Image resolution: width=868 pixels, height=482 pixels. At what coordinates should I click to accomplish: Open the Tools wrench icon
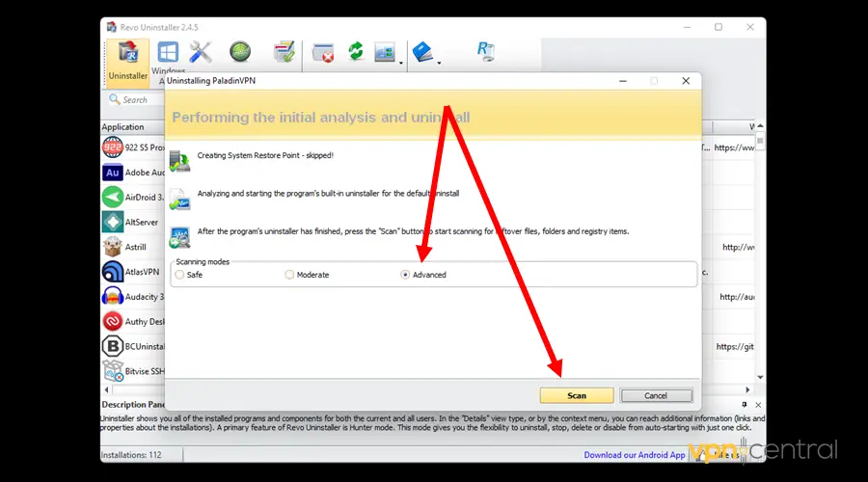(201, 52)
